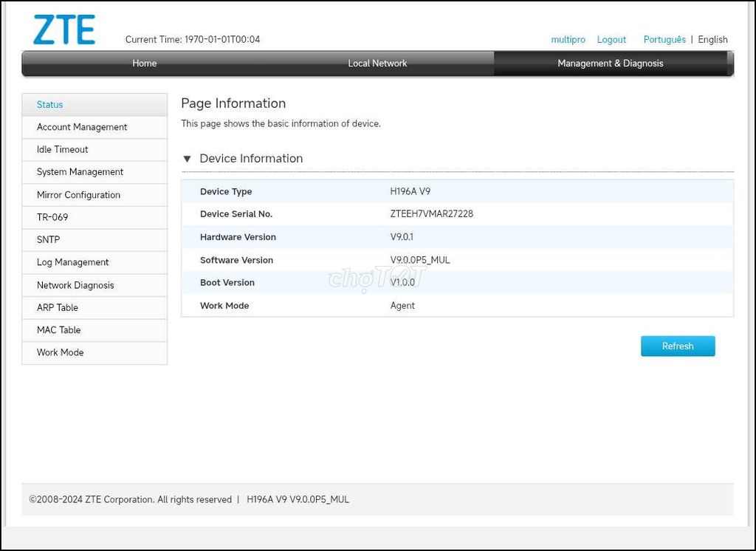
Task: Go to Idle Timeout settings
Action: (x=94, y=150)
